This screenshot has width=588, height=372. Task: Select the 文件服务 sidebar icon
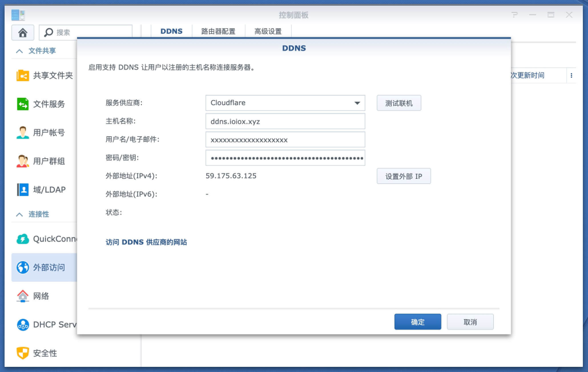coord(23,103)
